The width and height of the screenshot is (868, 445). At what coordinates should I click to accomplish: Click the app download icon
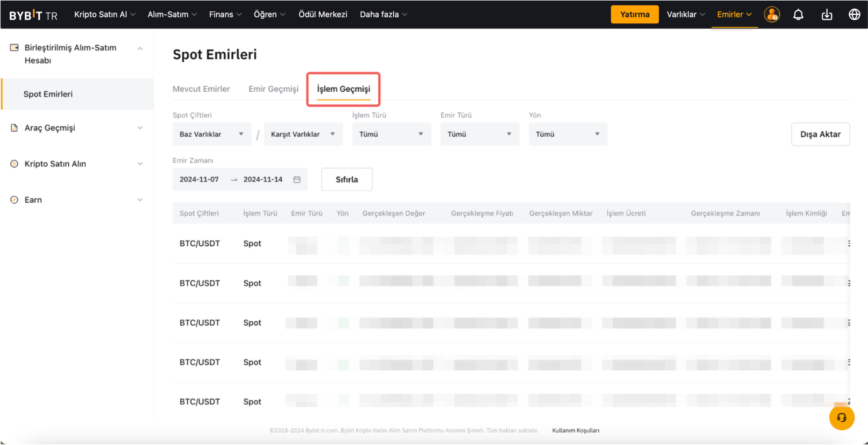coord(827,15)
